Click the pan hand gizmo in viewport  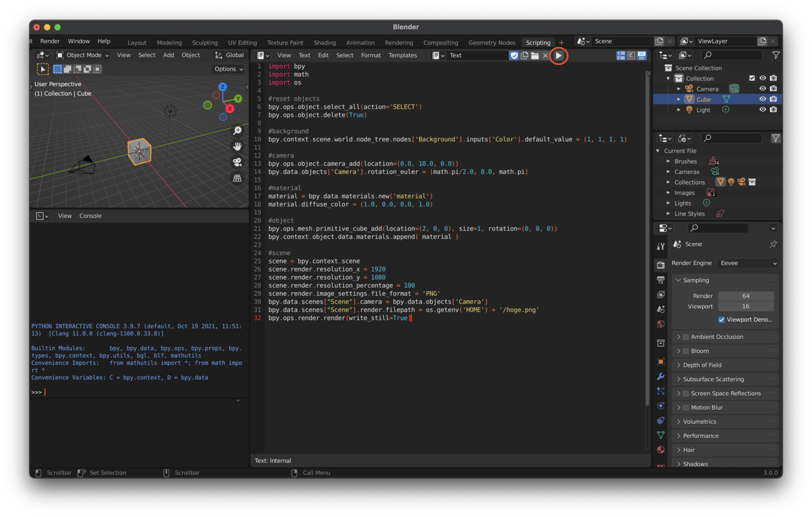click(x=237, y=146)
